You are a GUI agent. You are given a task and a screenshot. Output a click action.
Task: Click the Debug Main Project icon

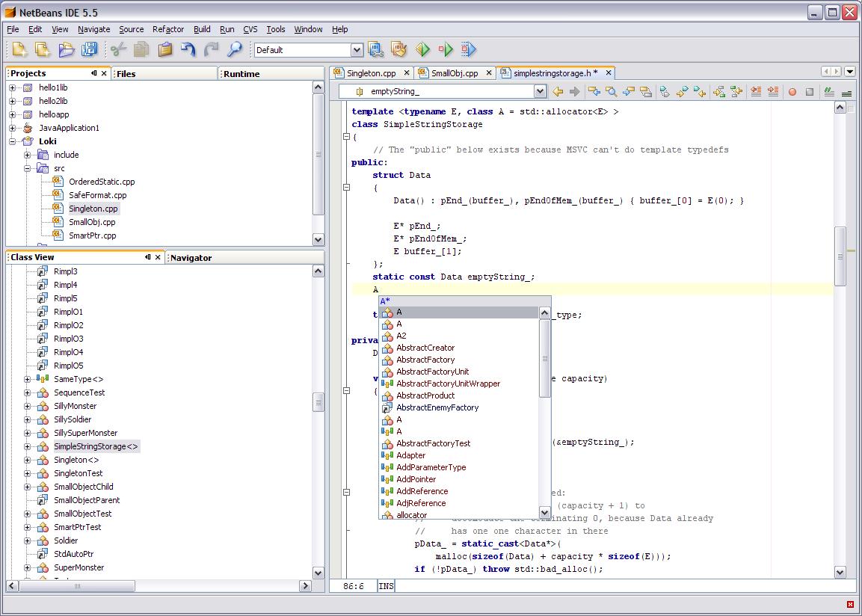pos(446,49)
